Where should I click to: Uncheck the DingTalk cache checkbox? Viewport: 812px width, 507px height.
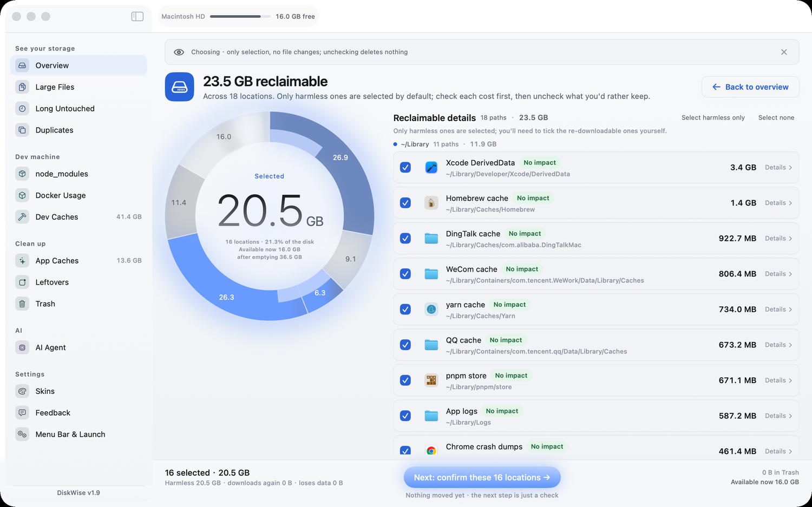[405, 238]
